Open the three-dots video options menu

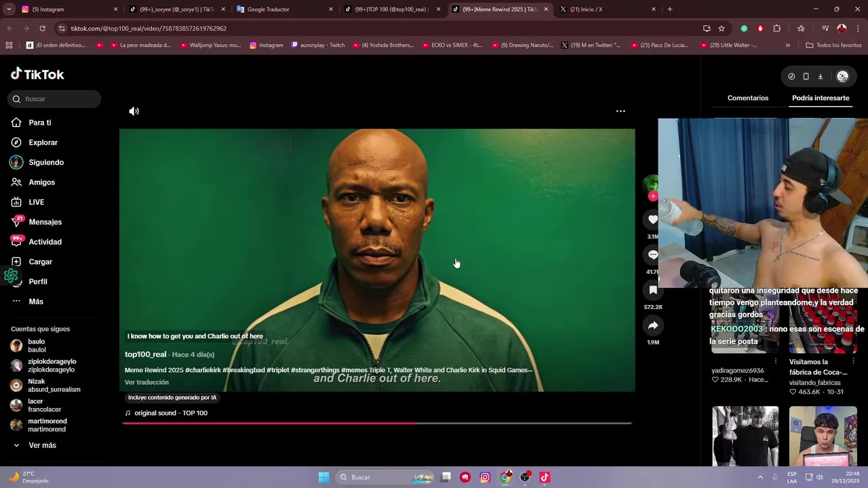tap(620, 111)
